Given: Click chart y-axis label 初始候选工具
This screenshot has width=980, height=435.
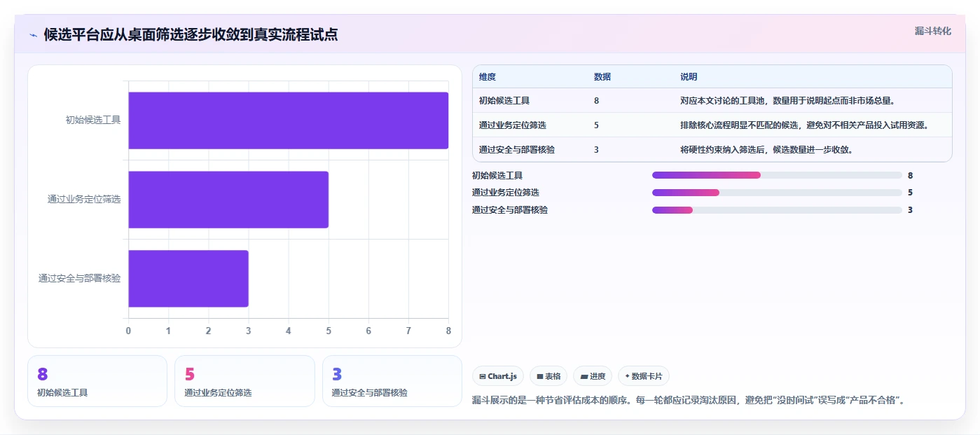Looking at the screenshot, I should 93,120.
